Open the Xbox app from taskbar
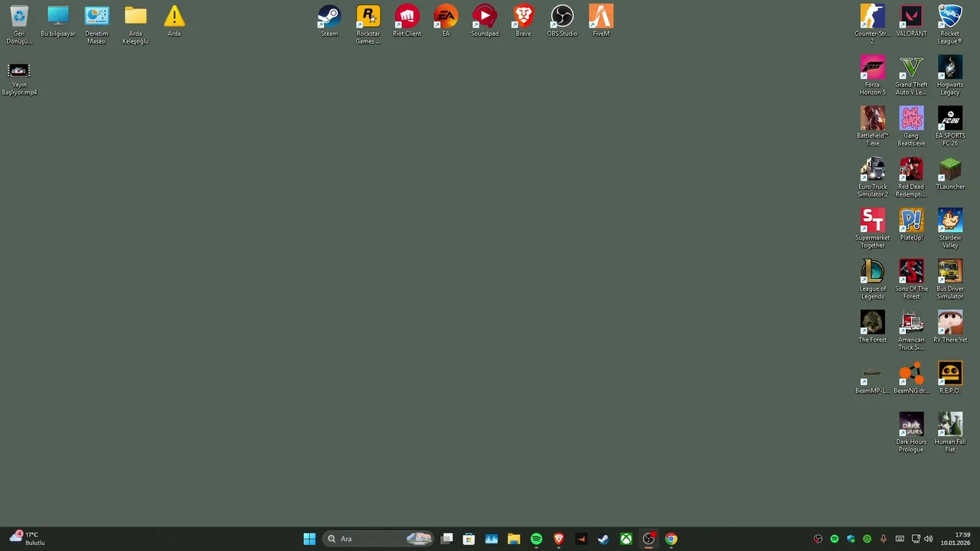The width and height of the screenshot is (980, 551). [626, 539]
